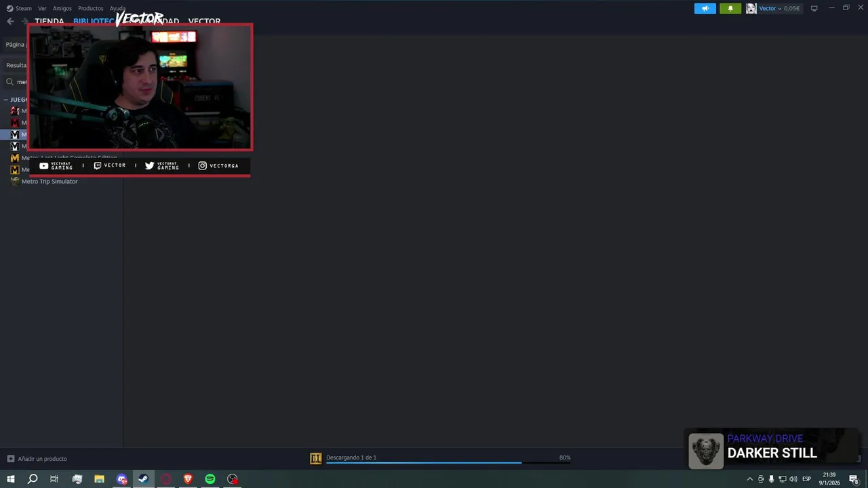Click the library search magnifier icon
The height and width of the screenshot is (488, 868).
[9, 81]
